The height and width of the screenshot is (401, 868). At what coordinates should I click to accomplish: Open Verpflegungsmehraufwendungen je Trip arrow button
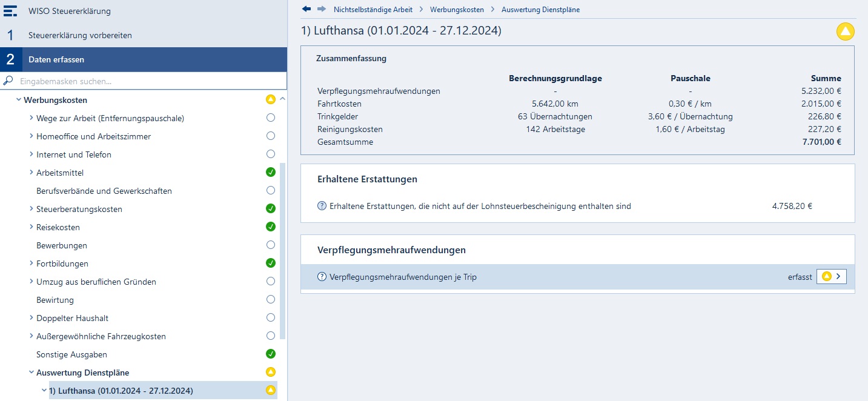(831, 276)
